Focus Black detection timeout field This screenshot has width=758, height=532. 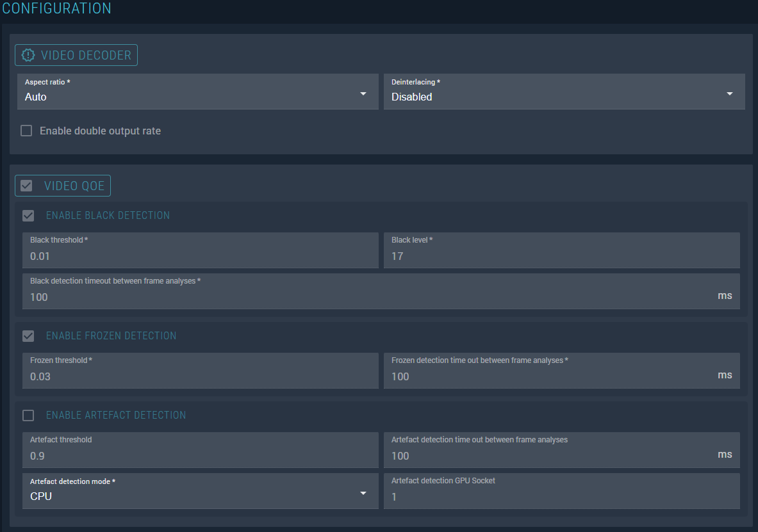[372, 297]
